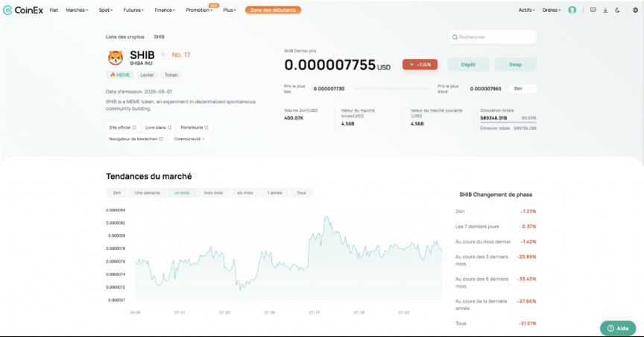Click the -23.89% three-month change
The width and height of the screenshot is (644, 337).
[x=526, y=257]
